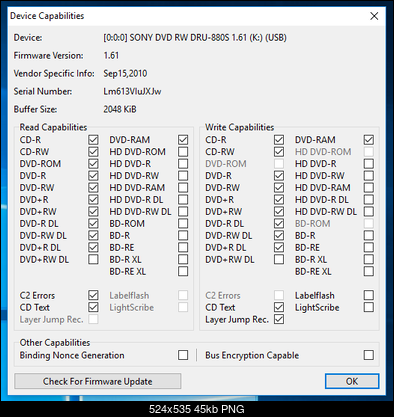Viewport: 394px width, 417px height.
Task: Toggle HD DVD-RW DL checkbox under Write Capabilities
Action: coord(369,212)
